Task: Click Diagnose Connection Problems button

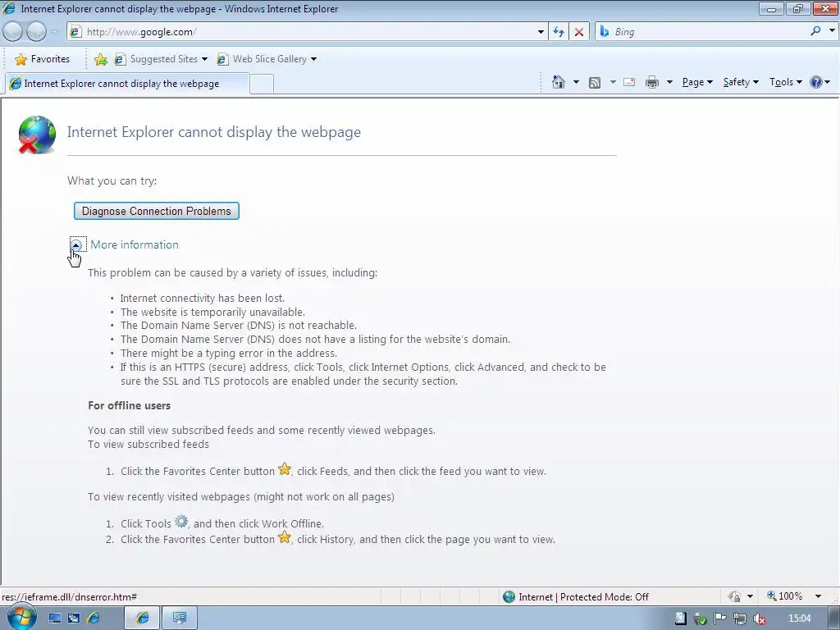Action: click(157, 211)
